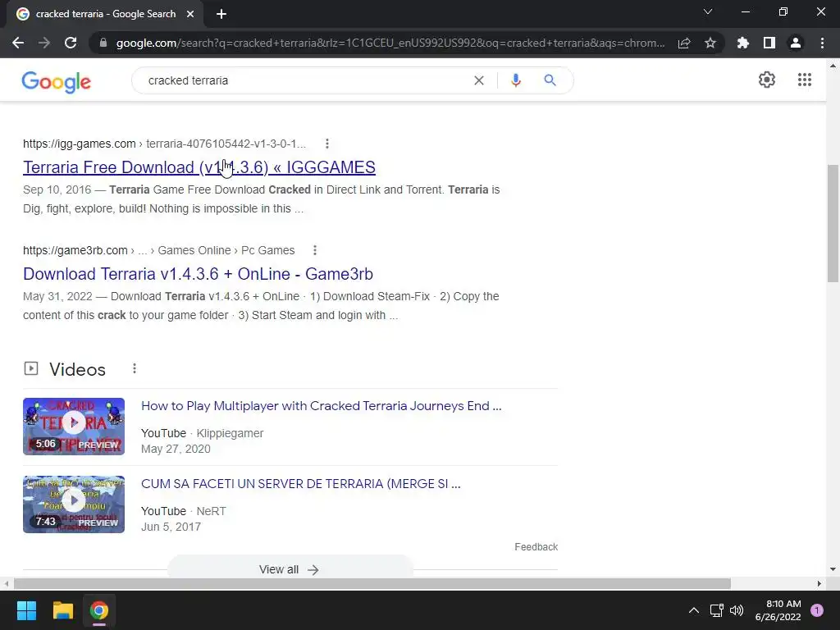Screen dimensions: 840x630
Task: Open File Explorer from taskbar
Action: pos(62,610)
